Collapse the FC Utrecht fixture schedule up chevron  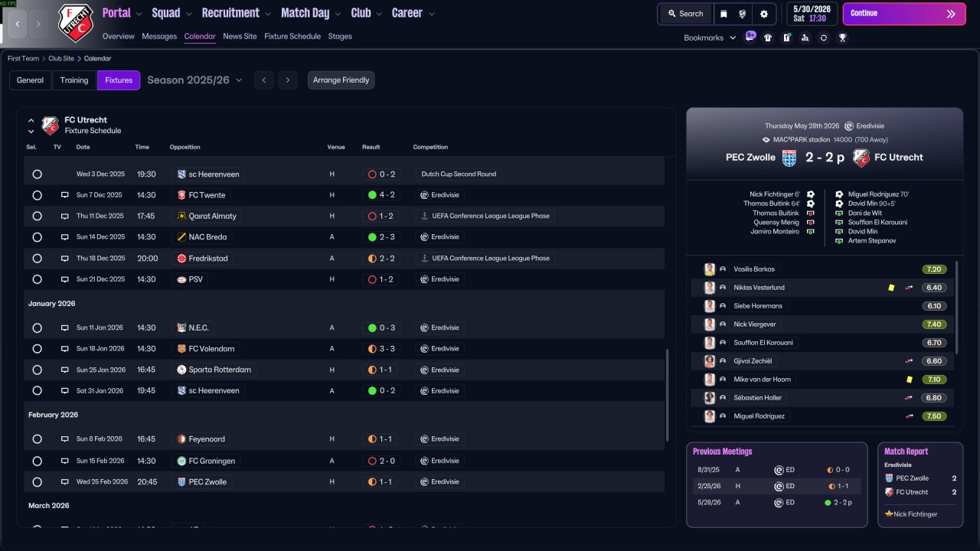coord(31,120)
